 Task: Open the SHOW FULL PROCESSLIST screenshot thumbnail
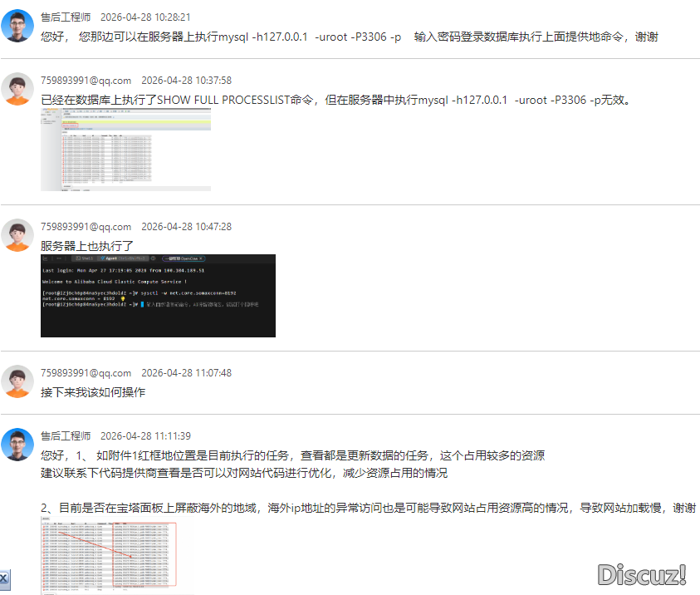point(125,150)
